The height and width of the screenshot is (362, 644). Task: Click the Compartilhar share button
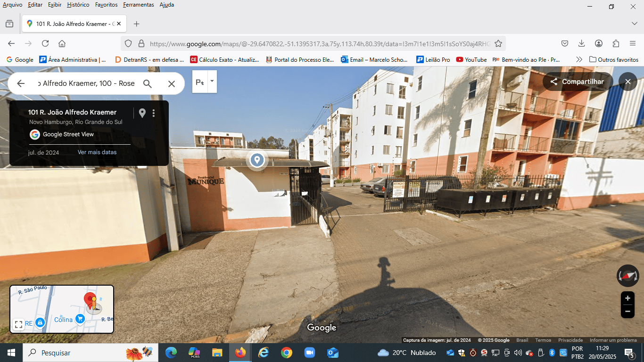[x=578, y=82]
